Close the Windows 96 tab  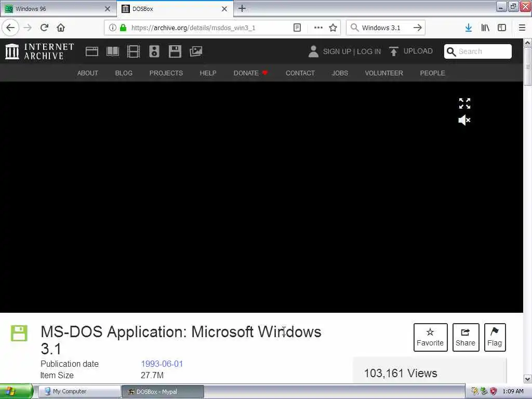coord(108,9)
